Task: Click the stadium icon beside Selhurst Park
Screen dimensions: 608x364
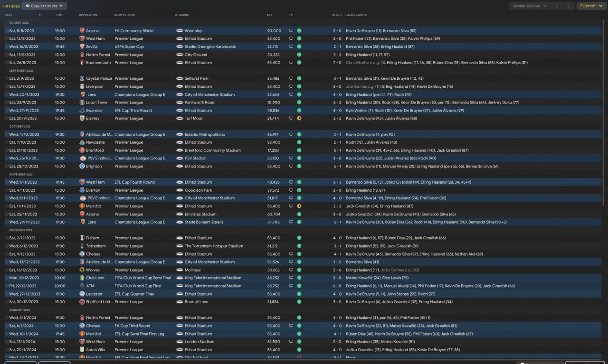Action: tap(180, 78)
